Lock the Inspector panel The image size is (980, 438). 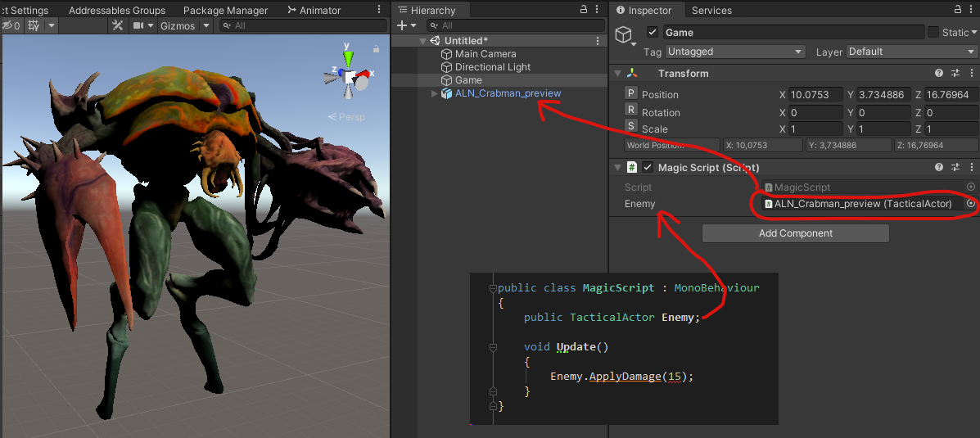[955, 10]
